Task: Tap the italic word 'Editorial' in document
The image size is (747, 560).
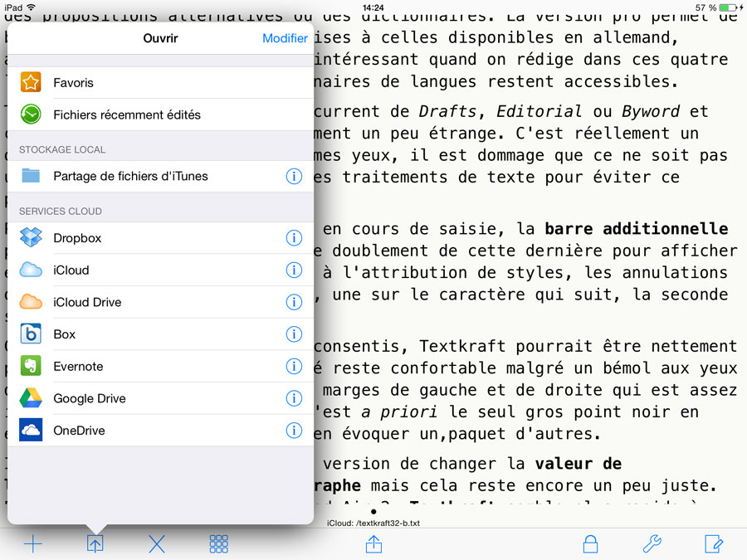Action: pos(539,111)
